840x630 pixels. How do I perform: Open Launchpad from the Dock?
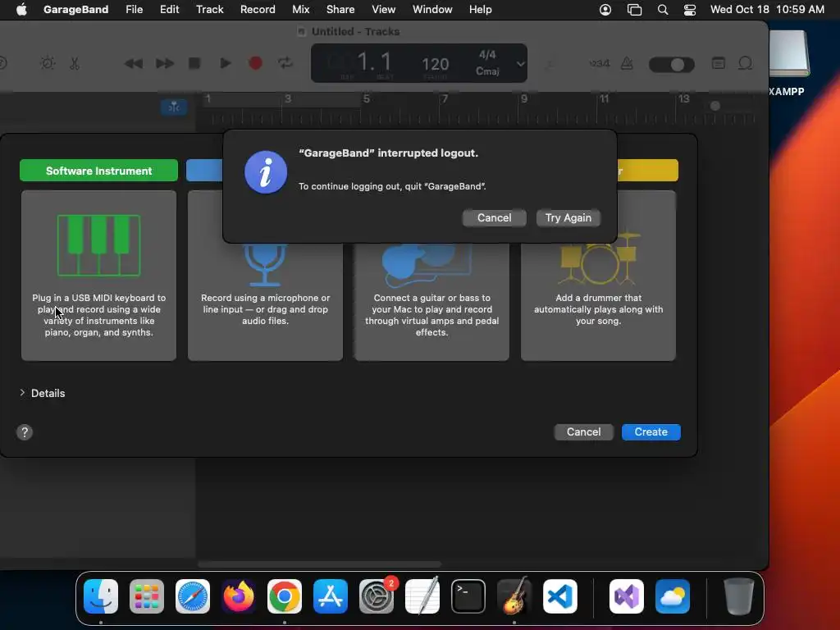coord(146,596)
